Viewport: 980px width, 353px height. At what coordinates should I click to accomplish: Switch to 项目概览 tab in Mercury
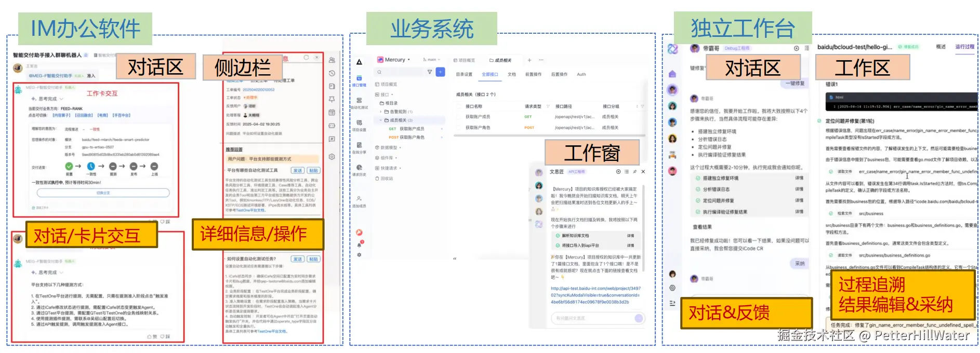coord(465,60)
